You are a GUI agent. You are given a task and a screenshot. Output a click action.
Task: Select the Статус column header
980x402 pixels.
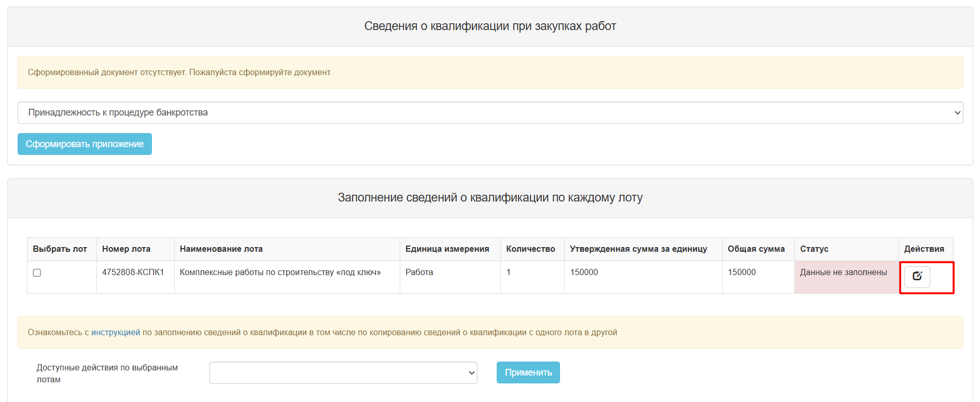pyautogui.click(x=814, y=249)
